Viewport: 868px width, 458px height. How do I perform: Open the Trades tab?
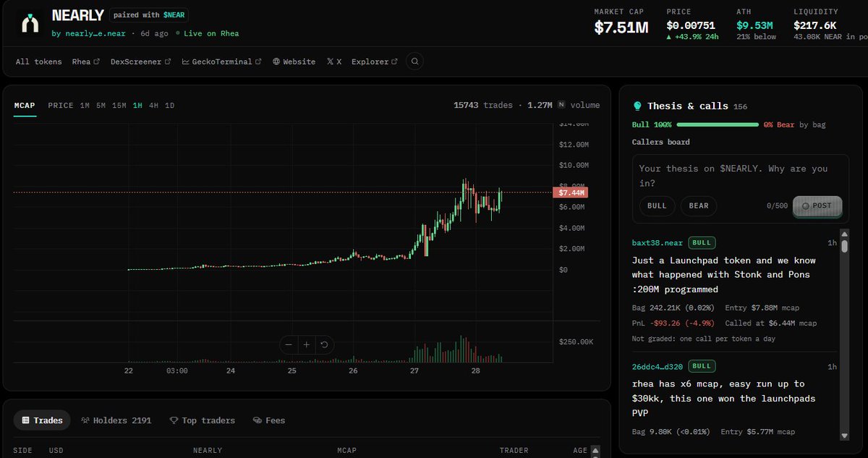(x=42, y=420)
